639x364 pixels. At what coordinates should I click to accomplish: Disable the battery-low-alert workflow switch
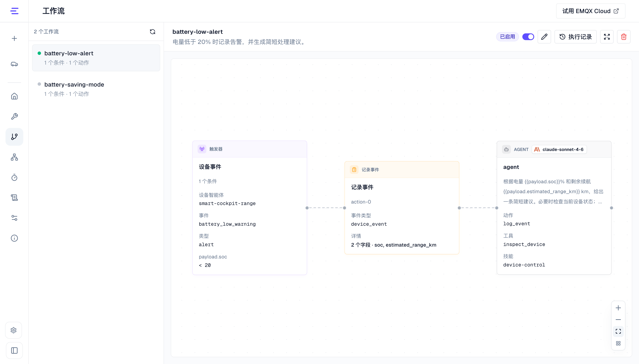click(528, 37)
